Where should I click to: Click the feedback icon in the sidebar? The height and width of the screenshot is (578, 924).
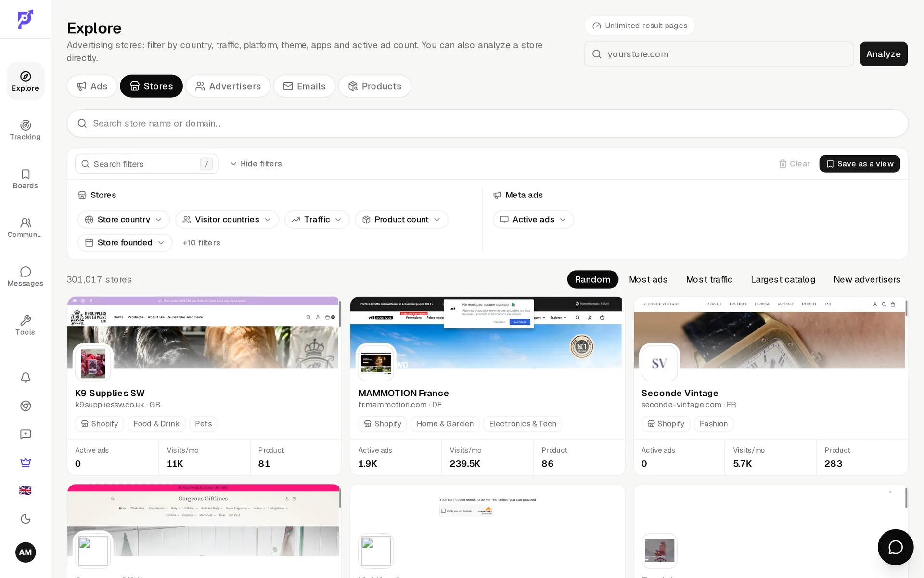[26, 434]
